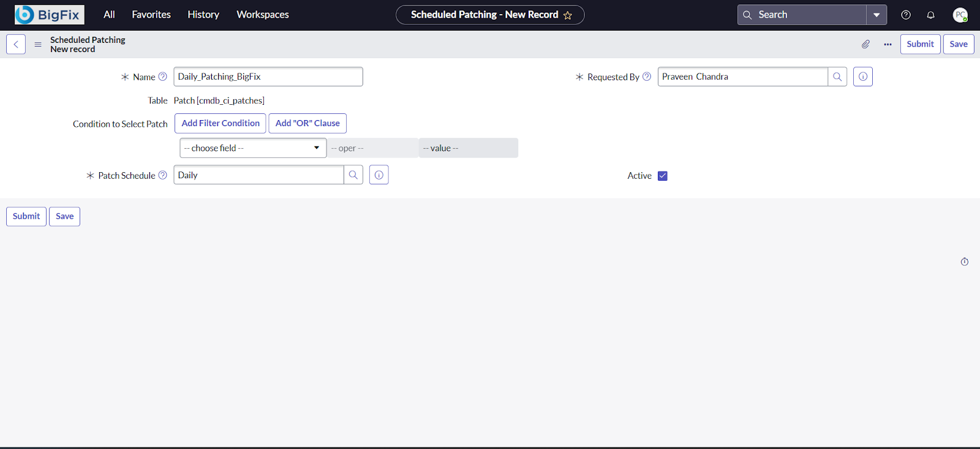980x449 pixels.
Task: Click the attachment paperclip icon
Action: (x=865, y=44)
